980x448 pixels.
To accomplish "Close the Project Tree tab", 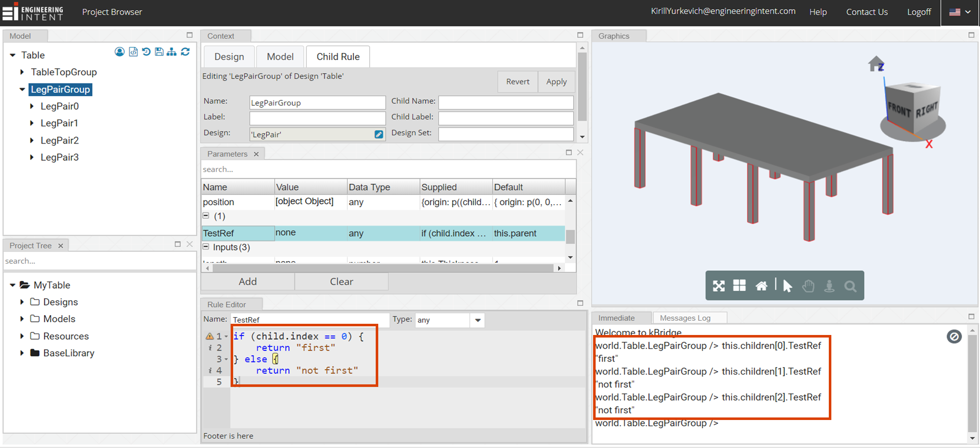I will coord(61,245).
